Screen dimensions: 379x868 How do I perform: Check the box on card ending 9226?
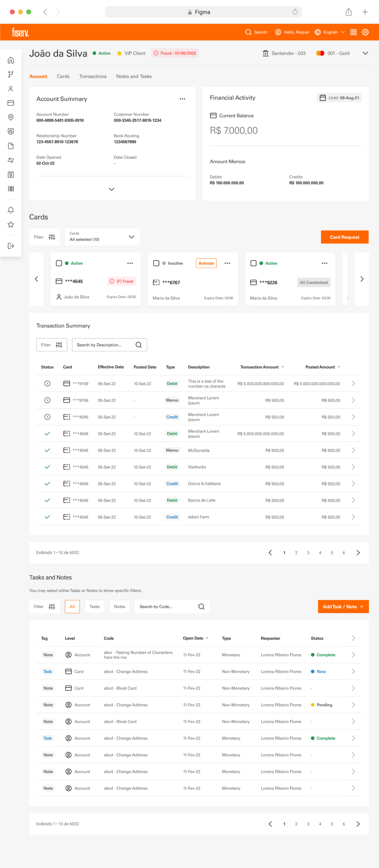[x=253, y=263]
